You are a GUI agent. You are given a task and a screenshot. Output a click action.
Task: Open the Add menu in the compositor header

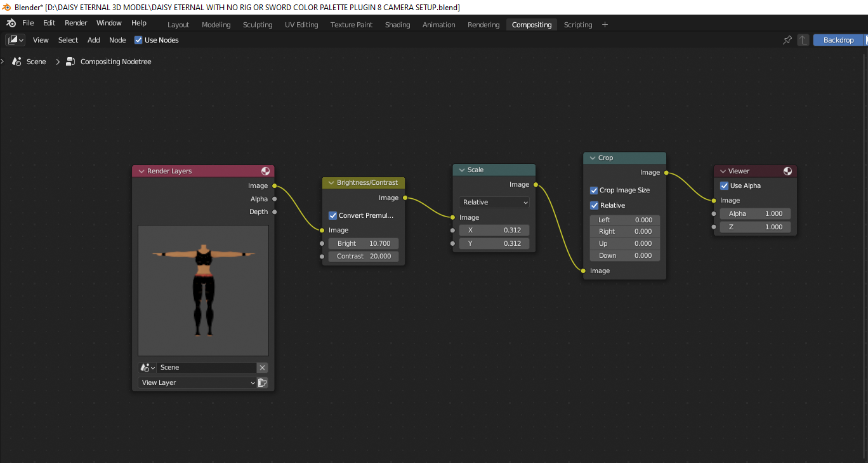(x=94, y=40)
